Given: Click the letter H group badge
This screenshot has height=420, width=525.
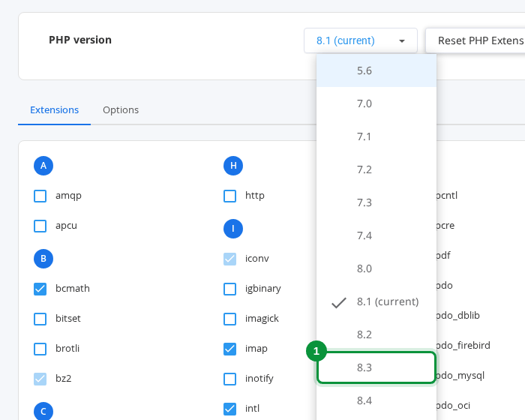Looking at the screenshot, I should 233,166.
